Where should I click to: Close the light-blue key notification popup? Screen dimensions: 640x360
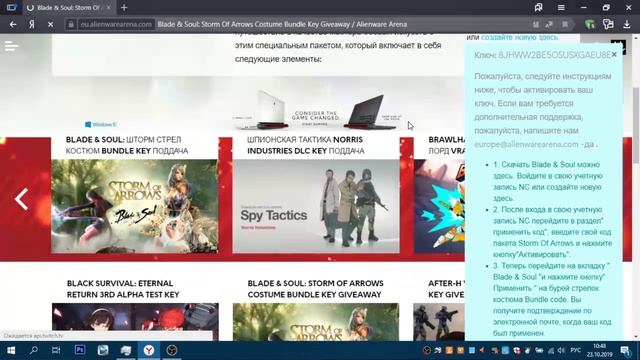[614, 55]
